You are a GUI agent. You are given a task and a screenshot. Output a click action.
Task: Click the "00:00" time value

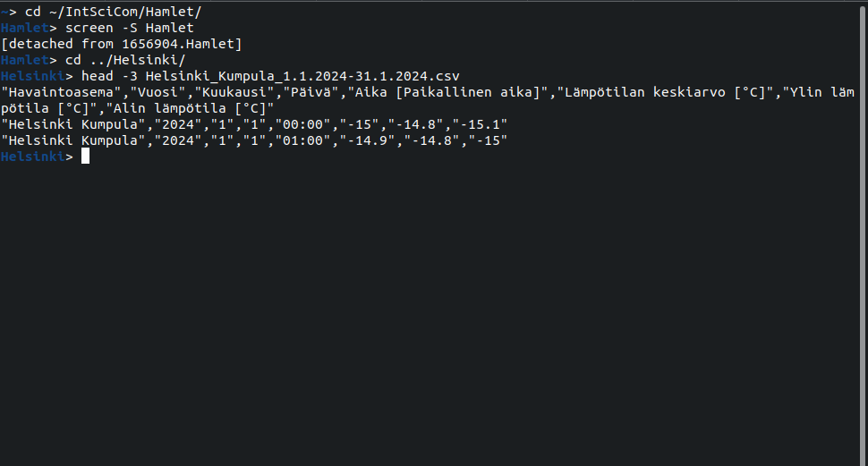(302, 124)
